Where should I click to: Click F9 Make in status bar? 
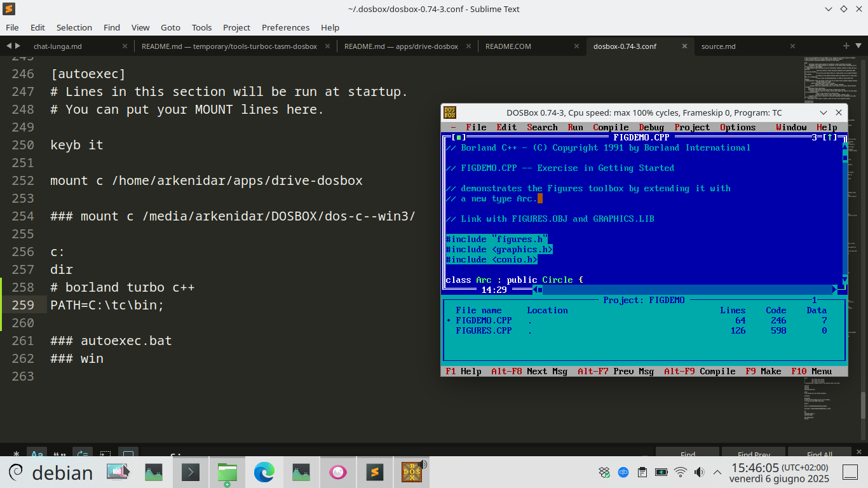(763, 371)
